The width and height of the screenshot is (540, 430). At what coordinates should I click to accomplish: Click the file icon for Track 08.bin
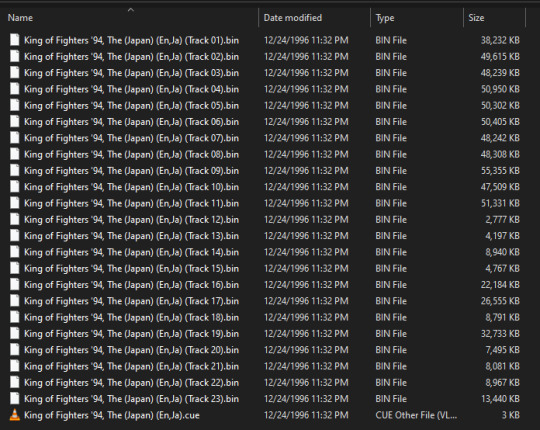pyautogui.click(x=14, y=154)
